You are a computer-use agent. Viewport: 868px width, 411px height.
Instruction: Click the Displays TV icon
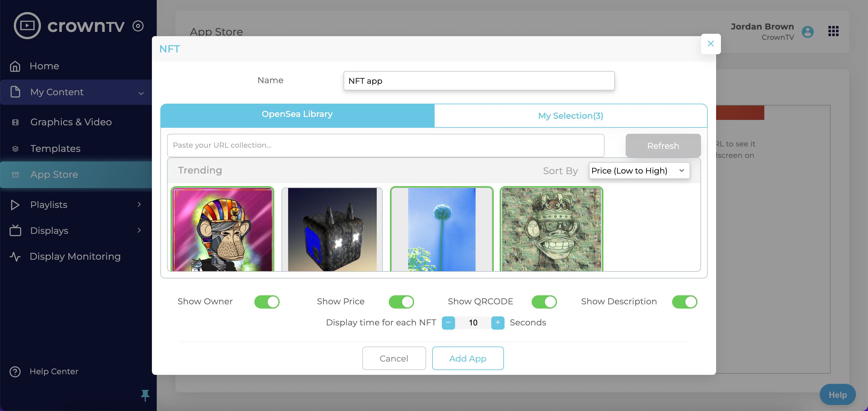[x=15, y=231]
